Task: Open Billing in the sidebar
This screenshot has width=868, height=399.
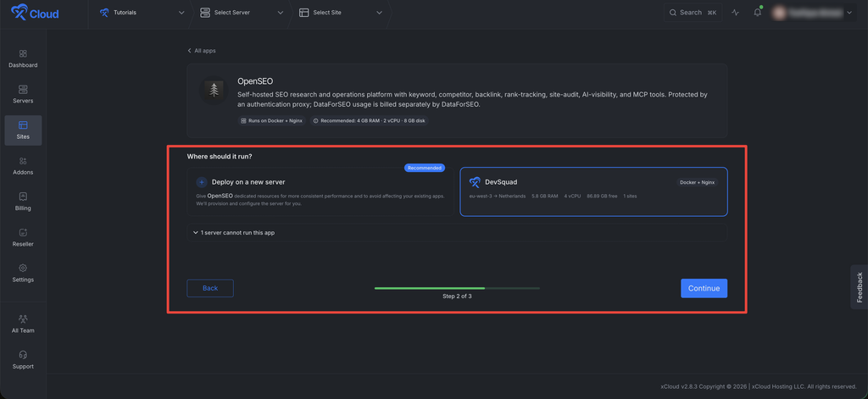Action: click(23, 202)
